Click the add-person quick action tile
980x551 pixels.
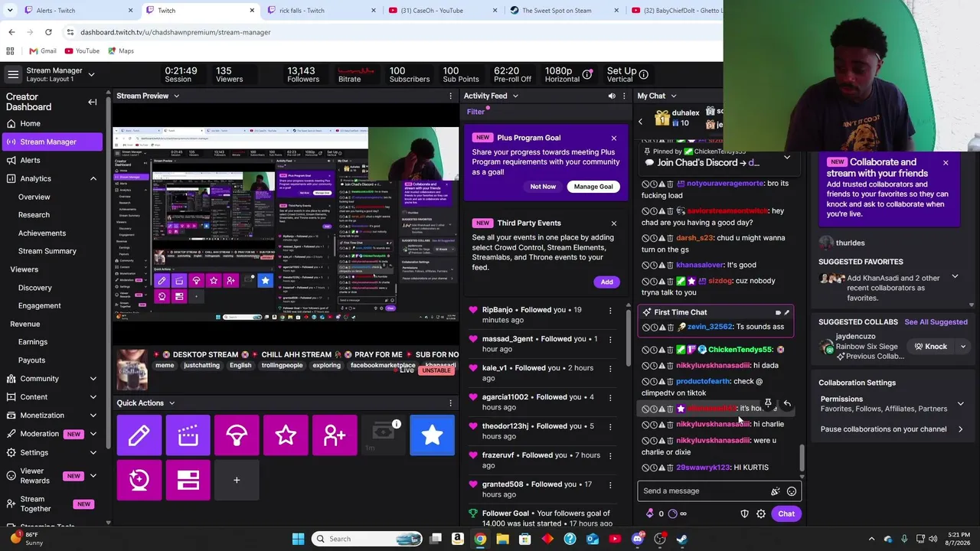click(x=335, y=435)
